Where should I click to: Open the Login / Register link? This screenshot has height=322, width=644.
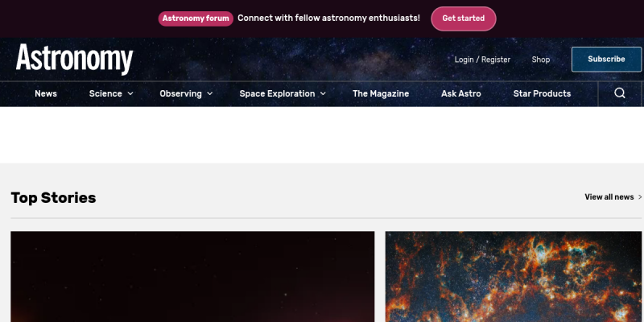click(482, 60)
